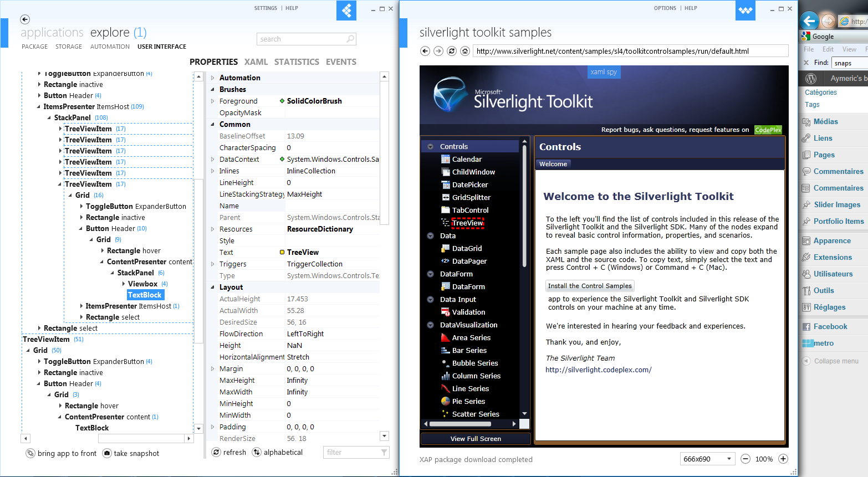Viewport: 868px width, 477px height.
Task: Open SETTINGS in the explore window
Action: tap(265, 8)
